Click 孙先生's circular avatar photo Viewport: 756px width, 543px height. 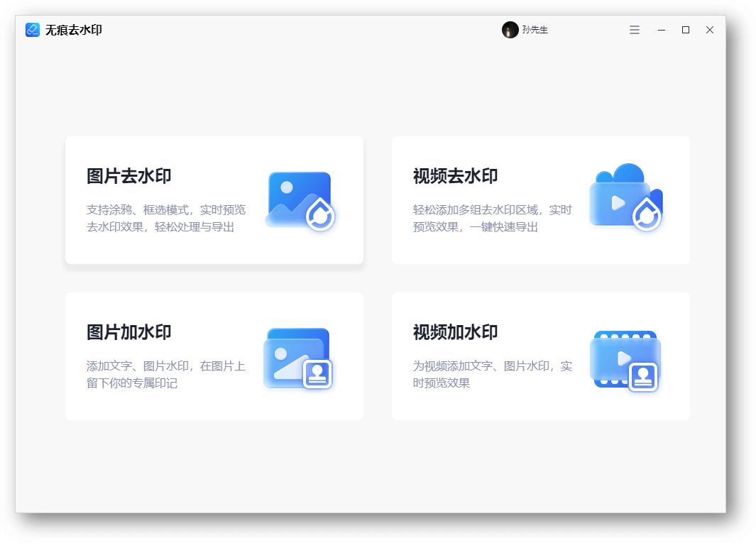pyautogui.click(x=508, y=29)
